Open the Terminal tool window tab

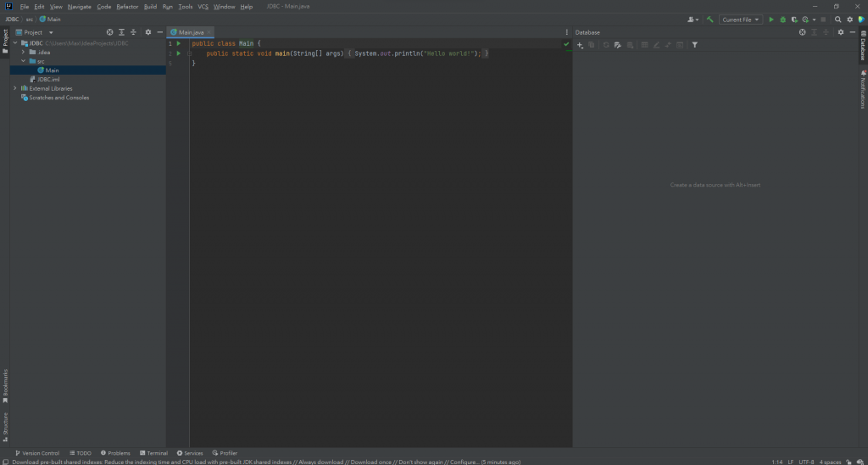(x=154, y=453)
